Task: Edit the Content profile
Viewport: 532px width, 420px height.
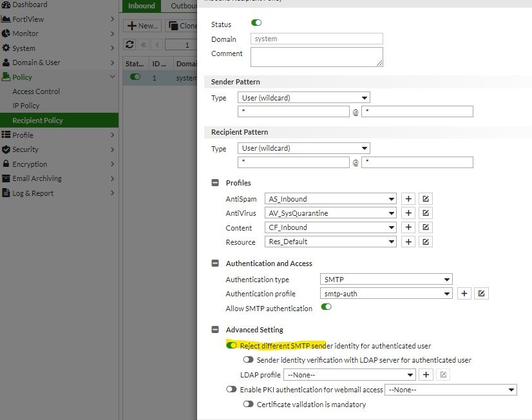Action: click(426, 227)
